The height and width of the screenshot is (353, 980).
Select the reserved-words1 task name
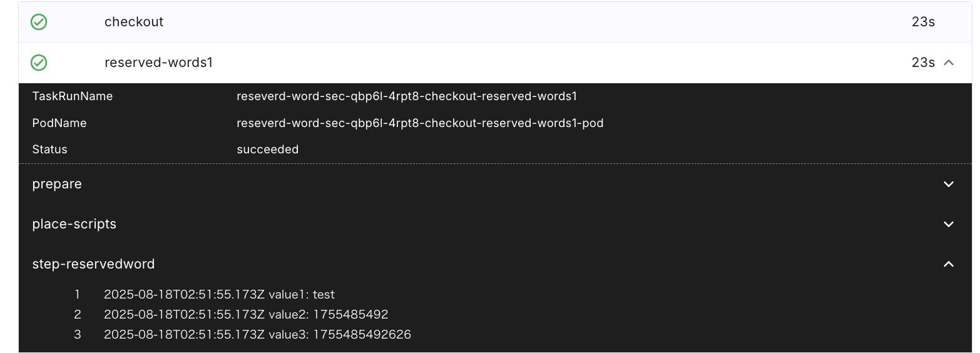point(158,63)
